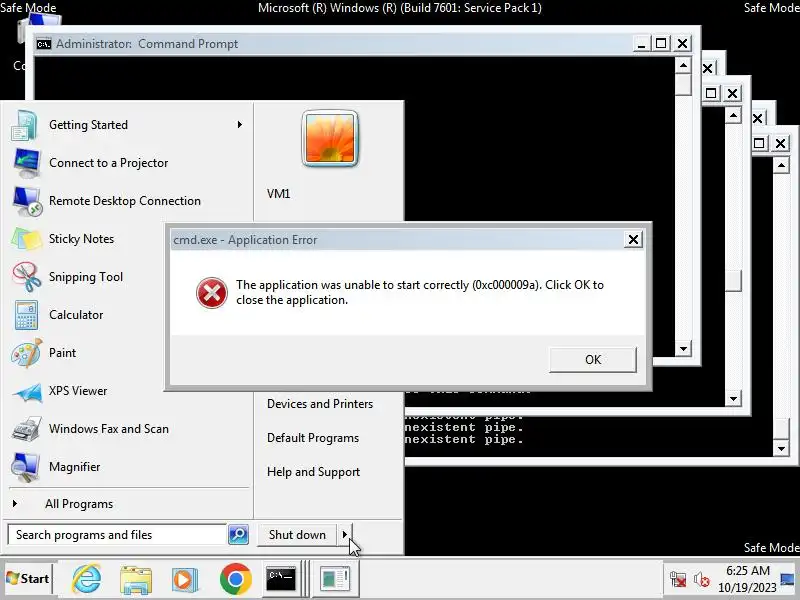800x600 pixels.
Task: Expand the Getting Started submenu arrow
Action: tap(239, 124)
